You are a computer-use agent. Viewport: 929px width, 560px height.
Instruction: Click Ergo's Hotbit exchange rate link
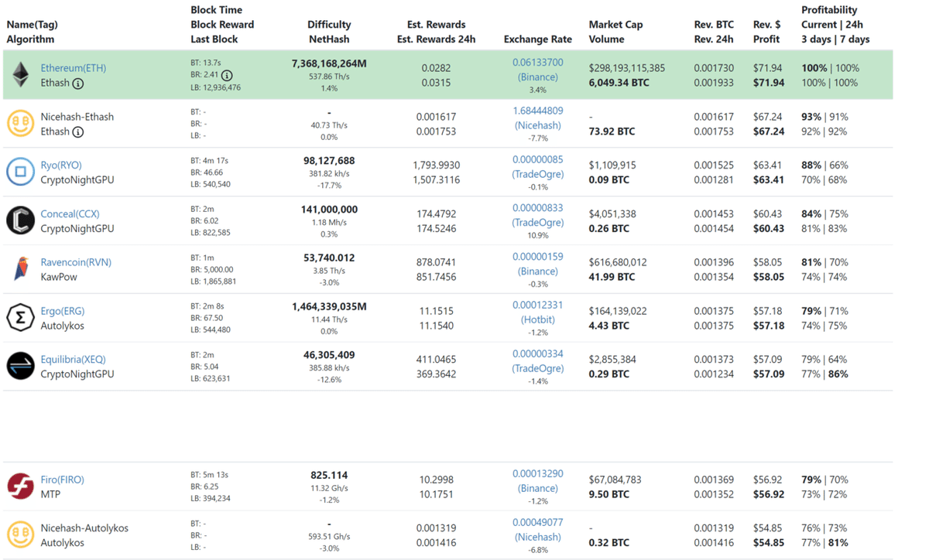[x=537, y=319]
